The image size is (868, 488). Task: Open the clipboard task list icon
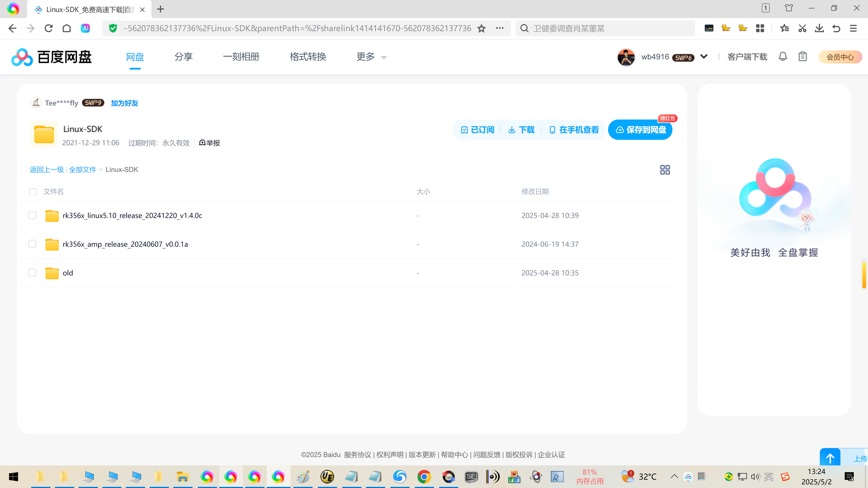point(803,56)
